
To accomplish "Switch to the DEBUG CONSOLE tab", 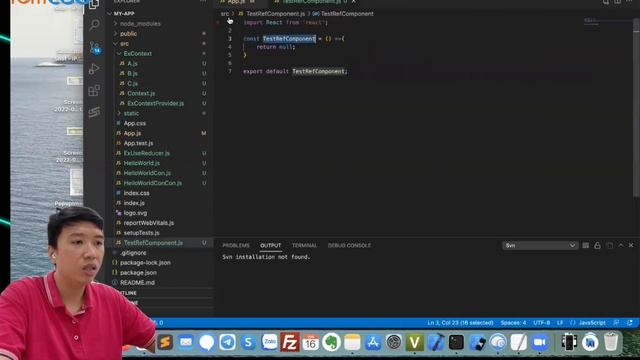I will click(349, 245).
